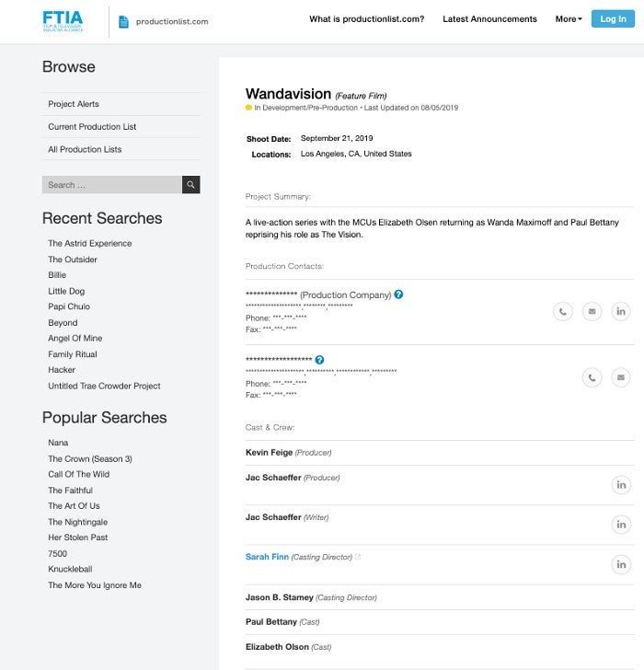Click phone icon for Production Company contact
The width and height of the screenshot is (644, 670).
coord(563,311)
